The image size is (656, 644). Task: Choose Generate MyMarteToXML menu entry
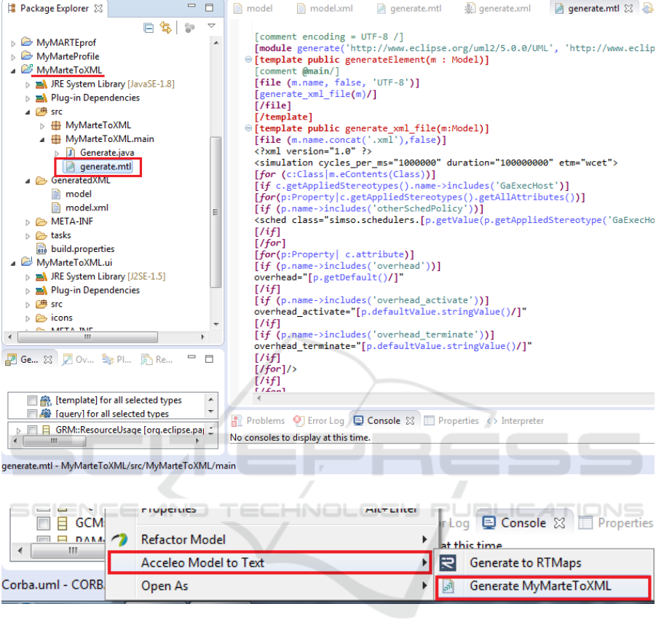tap(540, 586)
